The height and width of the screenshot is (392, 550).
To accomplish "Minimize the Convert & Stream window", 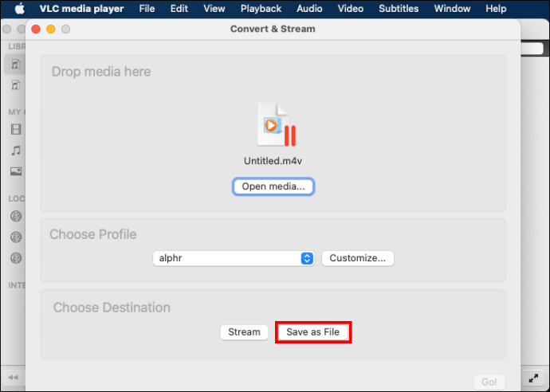I will (x=51, y=29).
